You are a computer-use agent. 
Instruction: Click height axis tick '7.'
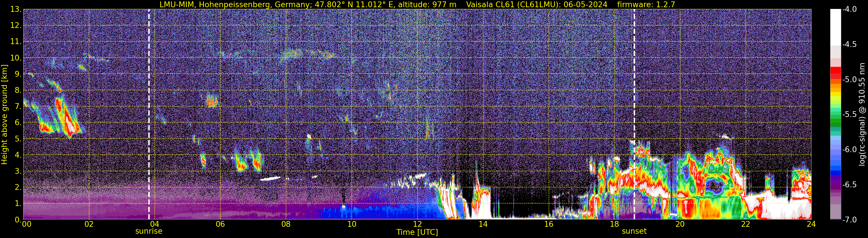pos(18,107)
